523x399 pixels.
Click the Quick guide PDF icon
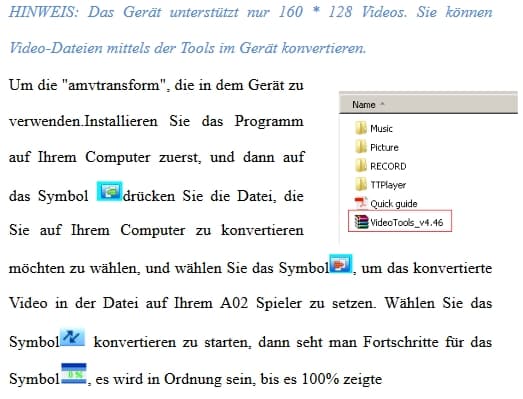click(361, 203)
